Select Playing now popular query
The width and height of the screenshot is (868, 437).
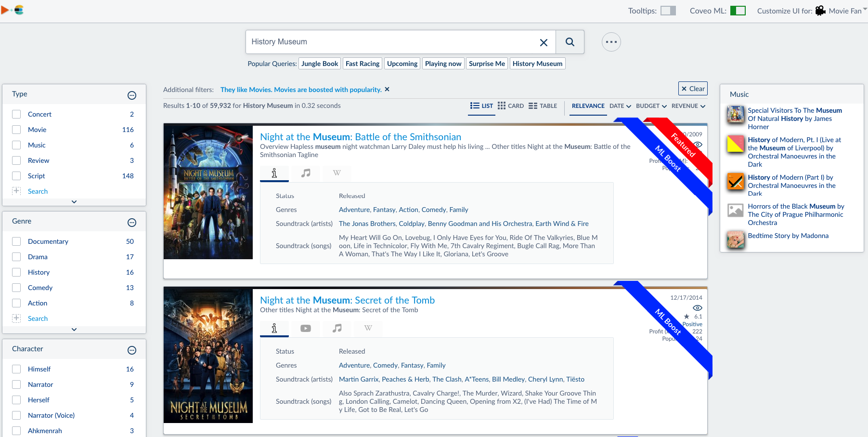point(443,64)
